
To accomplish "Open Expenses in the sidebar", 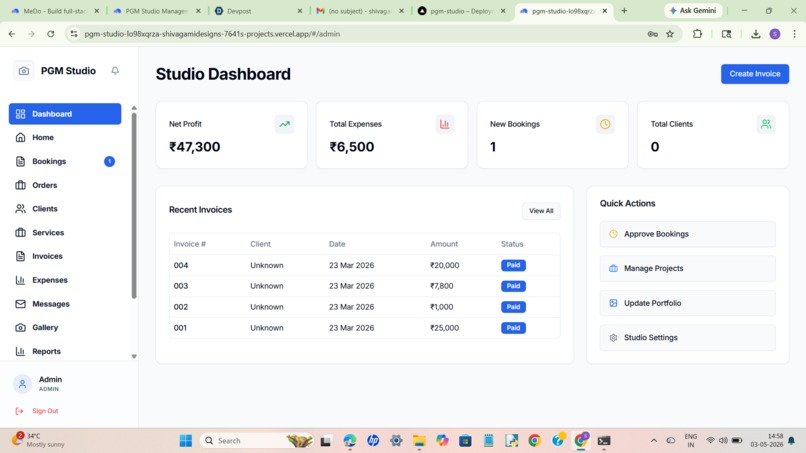I will (65, 280).
